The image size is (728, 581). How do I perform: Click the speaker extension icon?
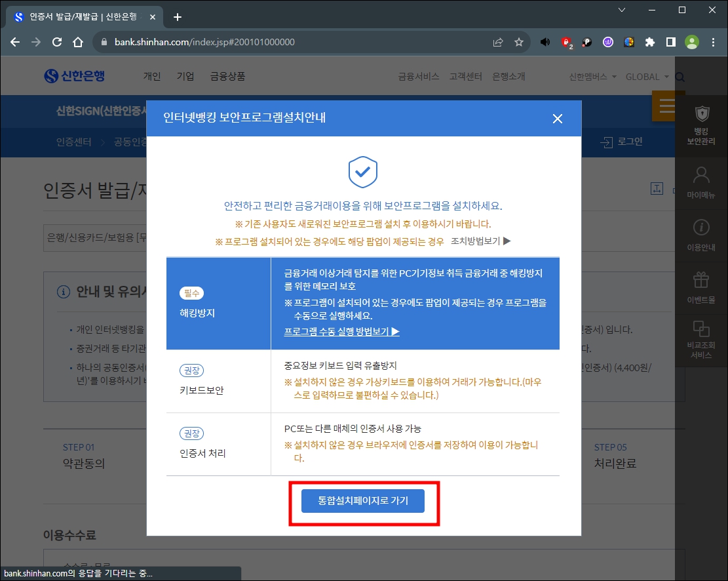point(545,43)
